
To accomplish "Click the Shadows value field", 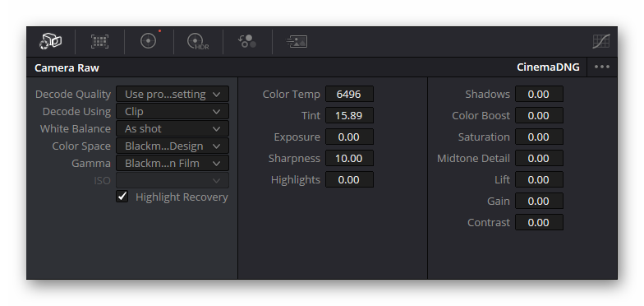I will coord(539,94).
